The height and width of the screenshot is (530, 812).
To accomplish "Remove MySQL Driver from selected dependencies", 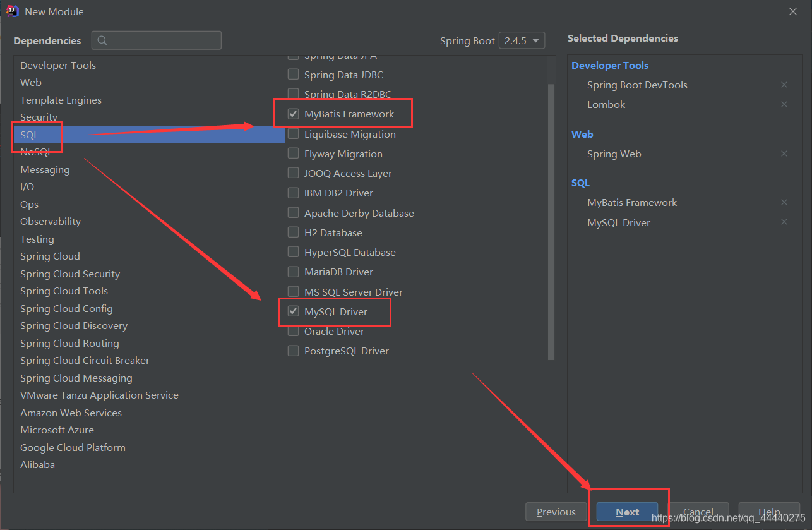I will [x=784, y=222].
